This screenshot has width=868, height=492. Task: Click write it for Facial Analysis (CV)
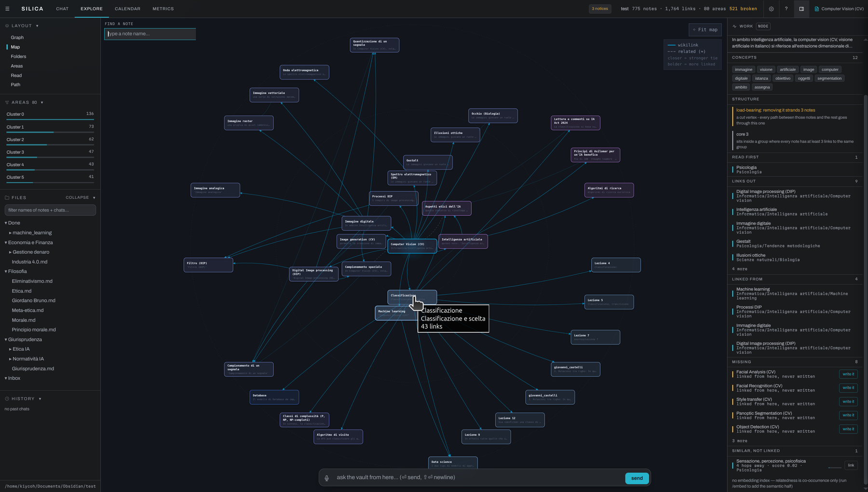pos(848,374)
